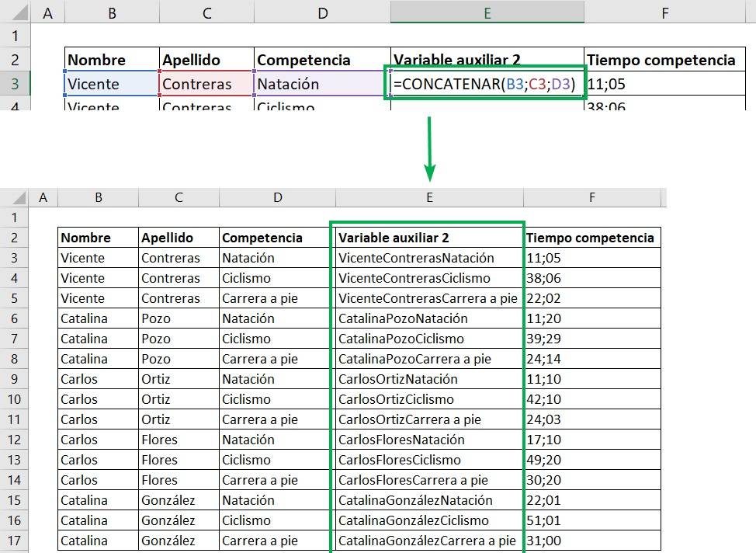Image resolution: width=756 pixels, height=553 pixels.
Task: Click the 38;06 time cell in bottom table
Action: [592, 278]
